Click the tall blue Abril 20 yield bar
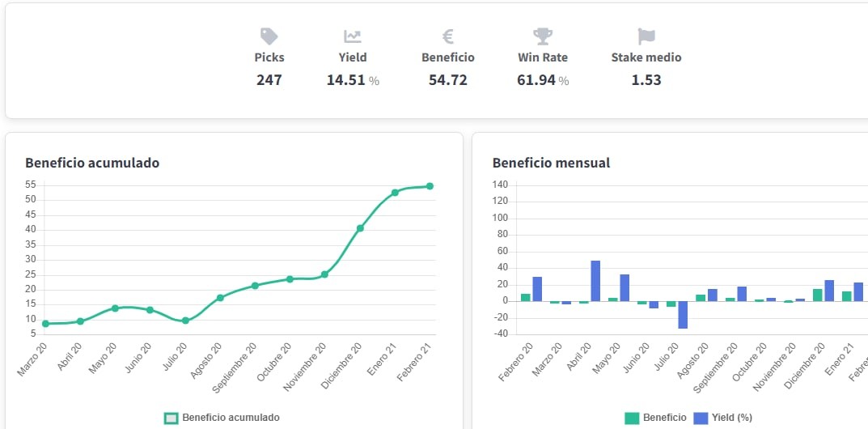 [x=595, y=281]
